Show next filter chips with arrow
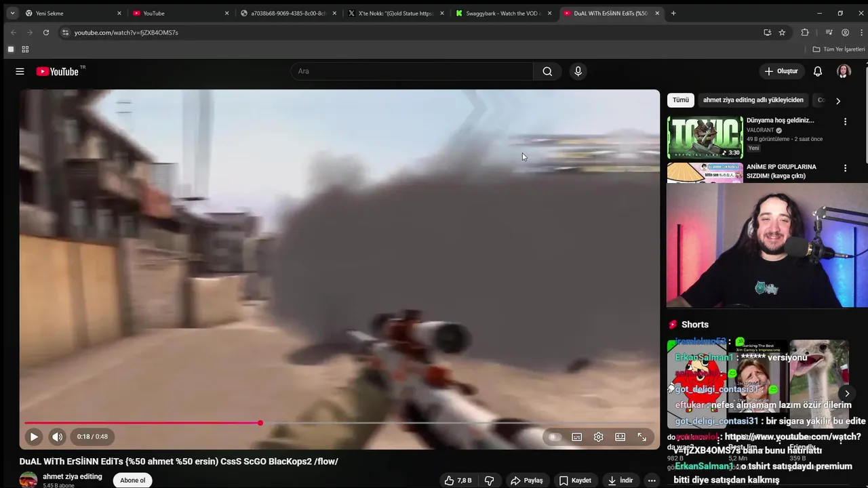868x488 pixels. [x=838, y=101]
